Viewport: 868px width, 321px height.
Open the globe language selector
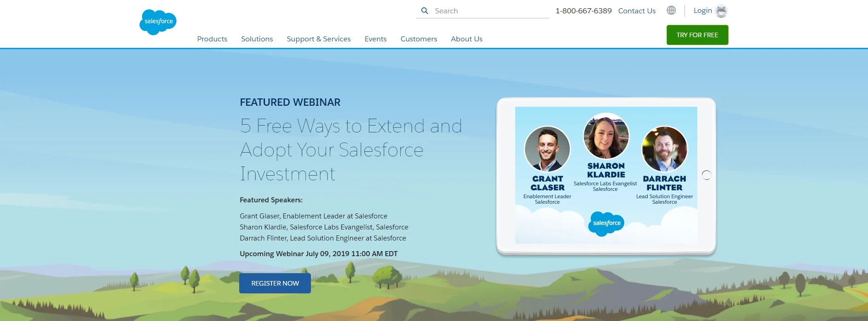[671, 10]
